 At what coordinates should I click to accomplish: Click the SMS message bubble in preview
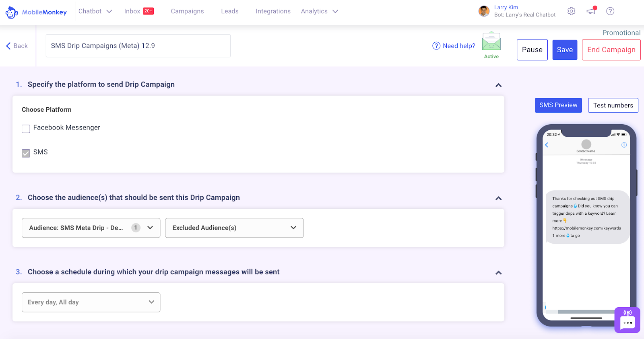point(588,217)
